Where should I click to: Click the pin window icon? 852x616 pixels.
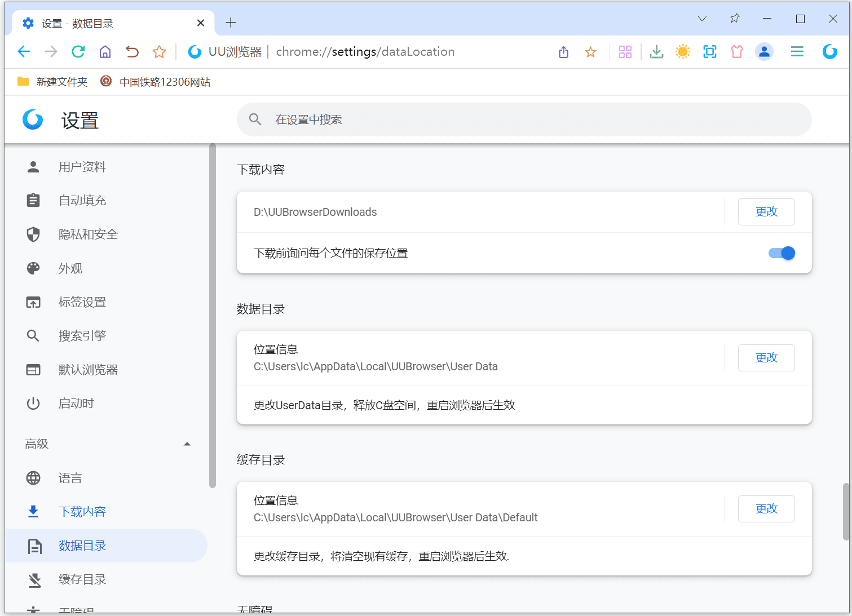point(735,19)
